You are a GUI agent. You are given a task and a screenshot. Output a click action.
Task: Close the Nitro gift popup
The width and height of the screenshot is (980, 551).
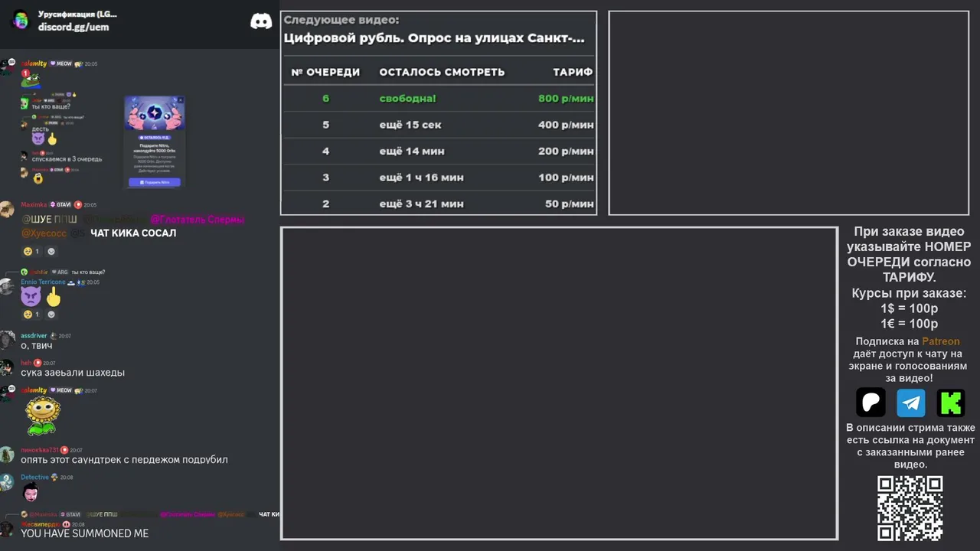point(180,100)
